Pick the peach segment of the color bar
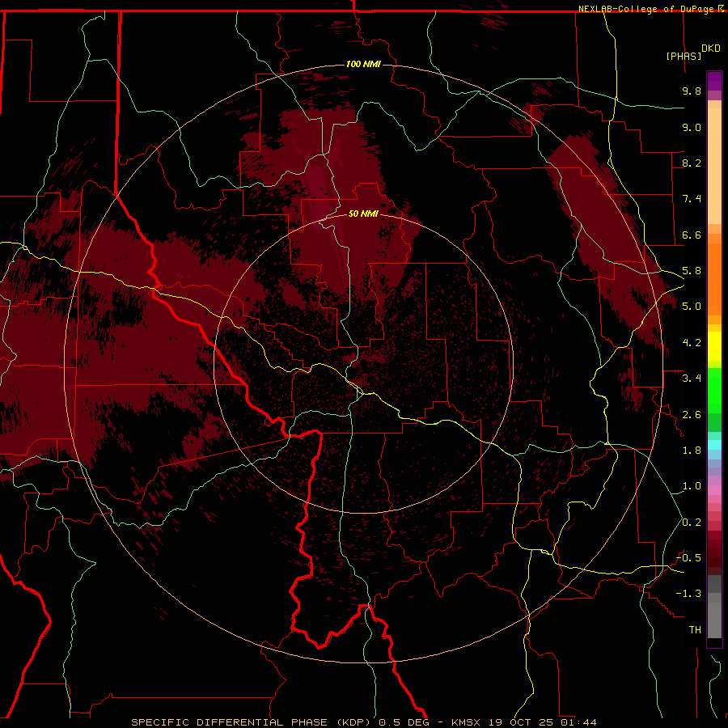 714,166
